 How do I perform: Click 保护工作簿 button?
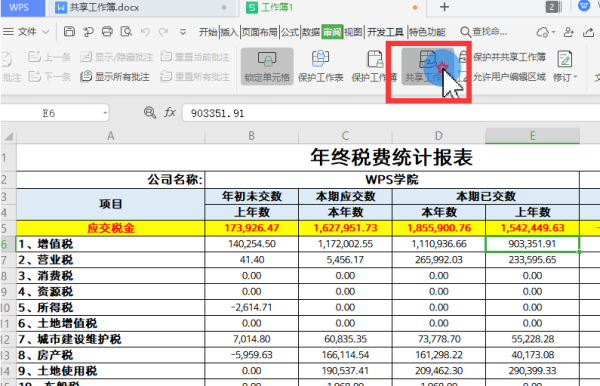(374, 66)
